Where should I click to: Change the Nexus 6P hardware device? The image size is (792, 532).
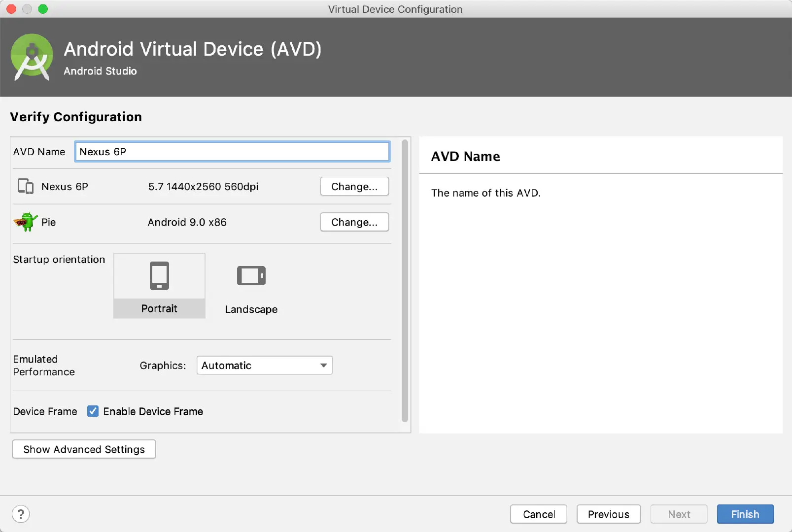[x=354, y=186]
